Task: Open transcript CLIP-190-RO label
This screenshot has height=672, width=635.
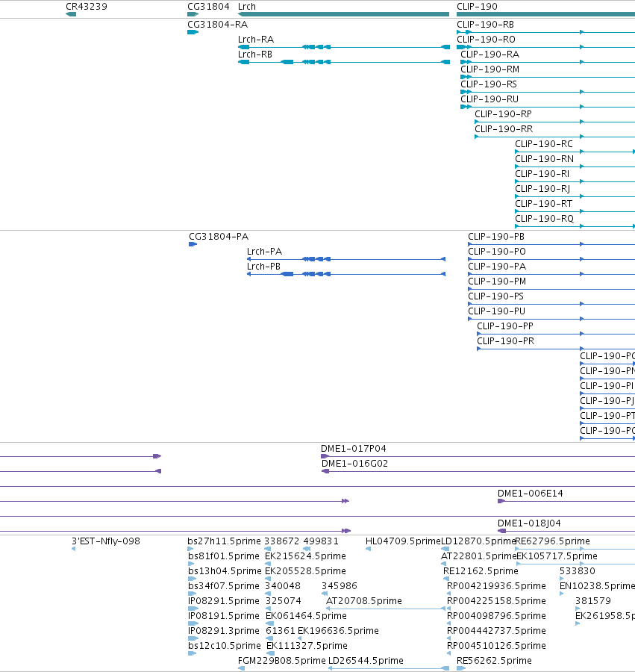Action: pyautogui.click(x=486, y=40)
